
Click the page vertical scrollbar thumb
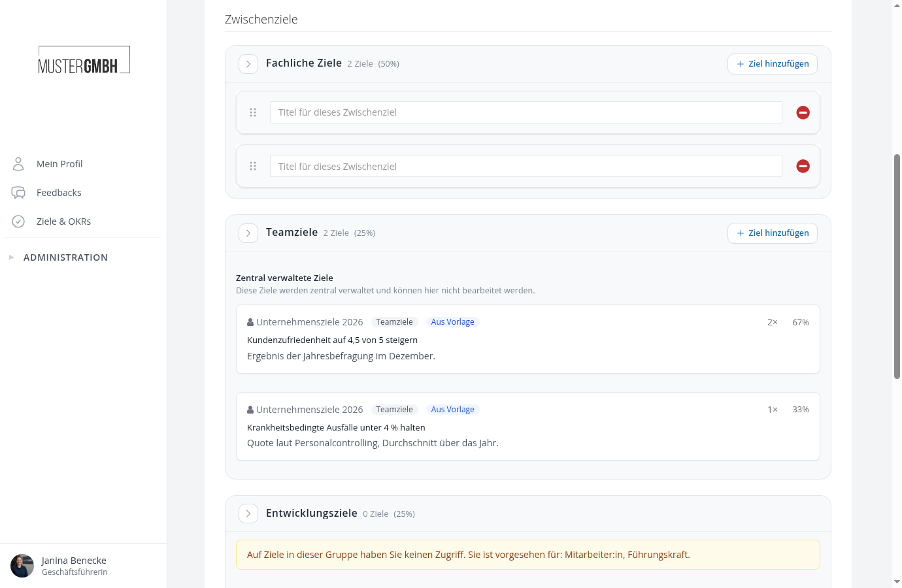897,267
